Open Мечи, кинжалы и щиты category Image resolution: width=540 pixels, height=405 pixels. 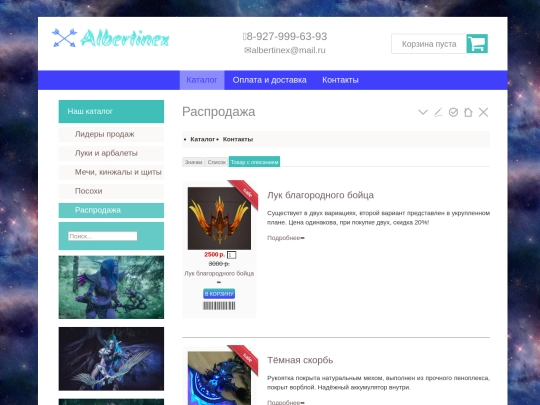pyautogui.click(x=111, y=172)
